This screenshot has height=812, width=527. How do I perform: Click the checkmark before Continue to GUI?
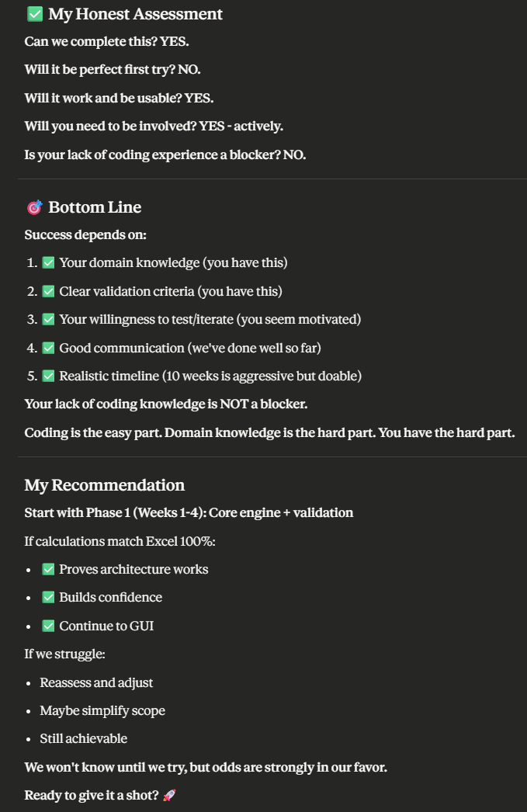(48, 626)
